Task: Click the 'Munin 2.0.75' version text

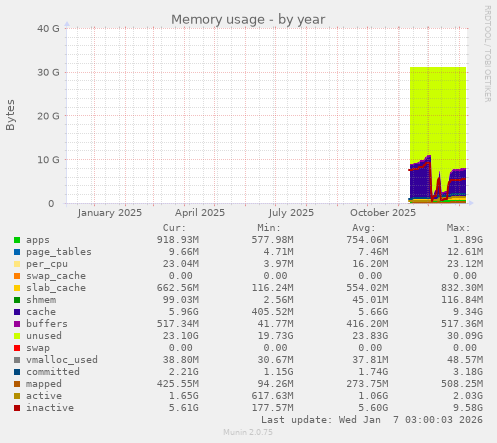Action: point(248,432)
